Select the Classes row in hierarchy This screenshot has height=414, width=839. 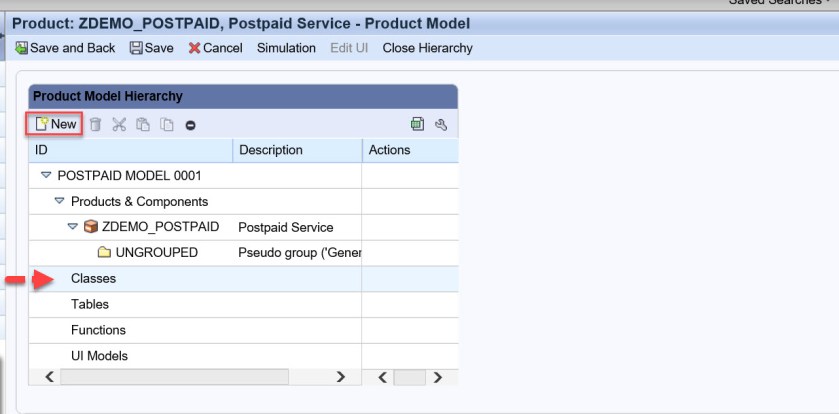[x=93, y=279]
